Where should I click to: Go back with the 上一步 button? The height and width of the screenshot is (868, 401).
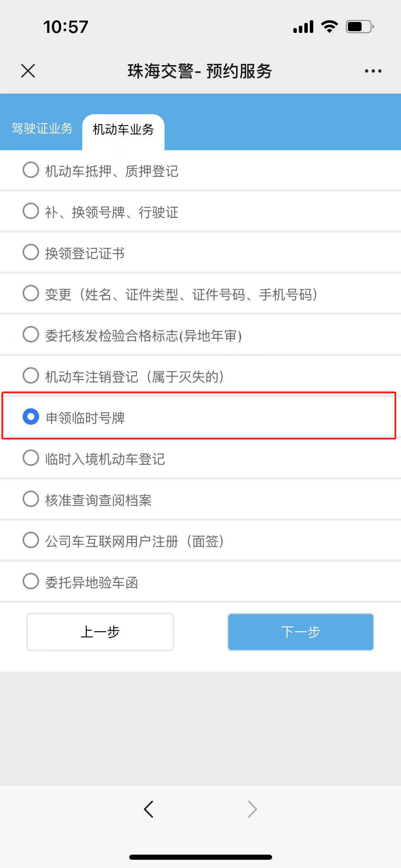pos(100,631)
